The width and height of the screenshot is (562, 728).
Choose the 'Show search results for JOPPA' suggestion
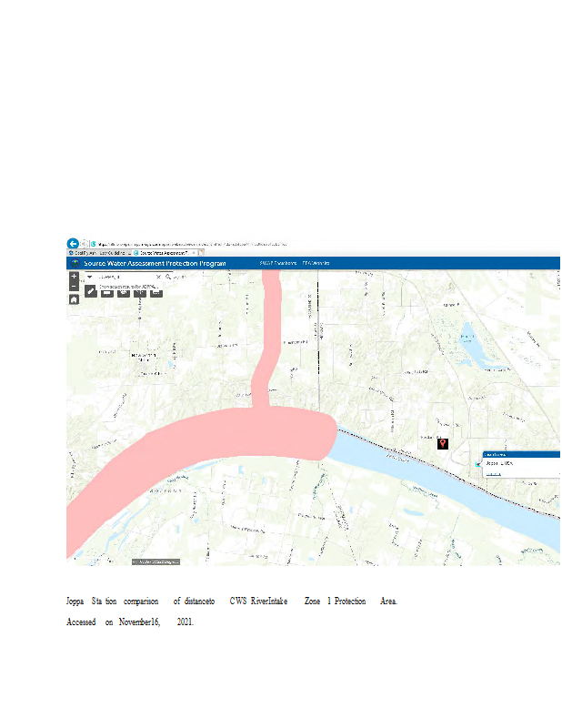(129, 286)
